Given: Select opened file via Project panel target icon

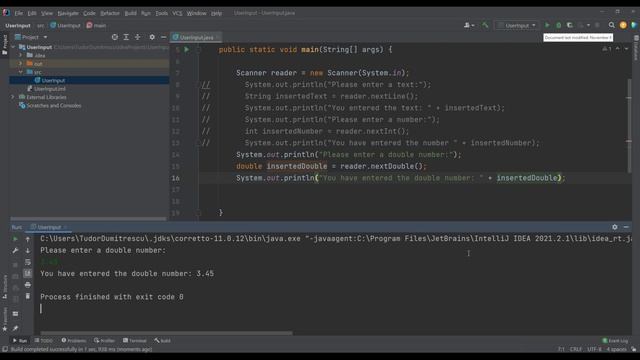Looking at the screenshot, I should pos(115,37).
